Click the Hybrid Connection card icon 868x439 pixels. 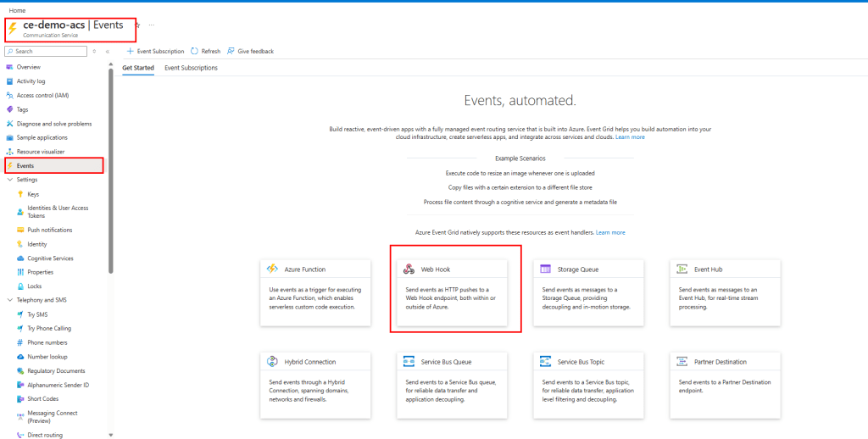[273, 361]
